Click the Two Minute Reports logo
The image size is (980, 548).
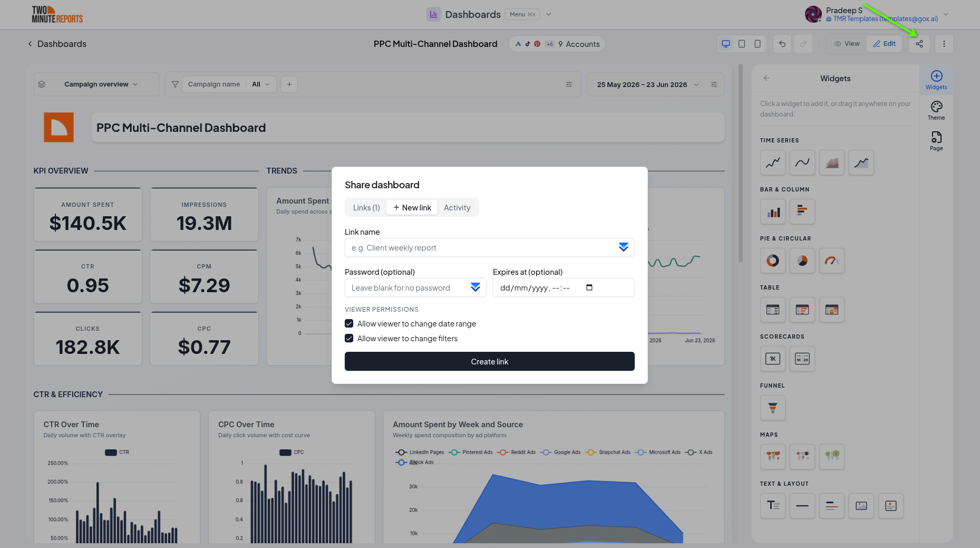click(57, 14)
